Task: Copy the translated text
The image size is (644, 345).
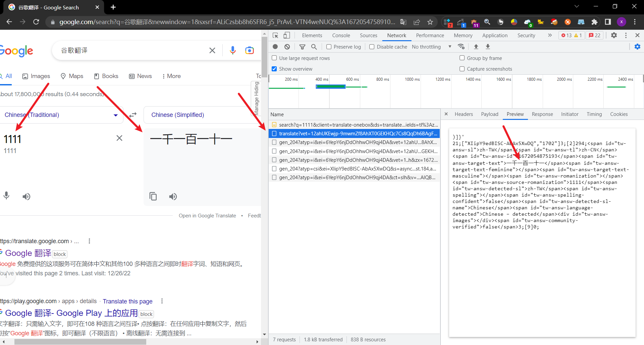Action: coord(153,197)
